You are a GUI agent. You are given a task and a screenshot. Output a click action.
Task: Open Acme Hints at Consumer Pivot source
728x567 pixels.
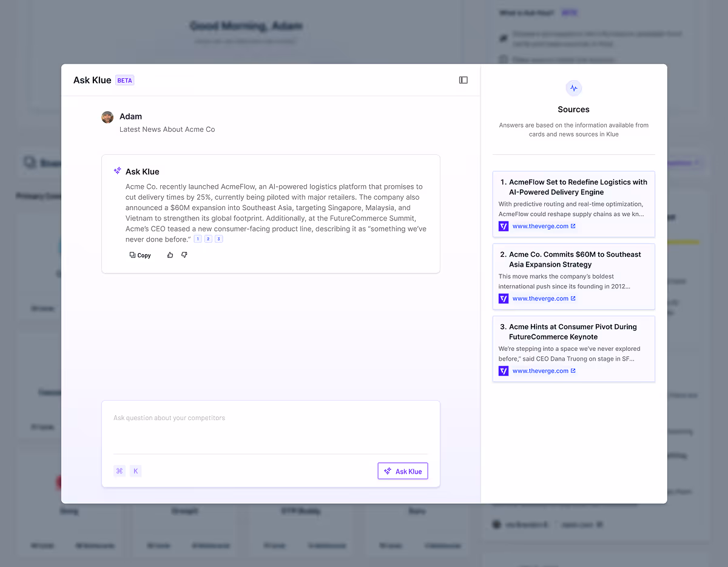tap(574, 348)
